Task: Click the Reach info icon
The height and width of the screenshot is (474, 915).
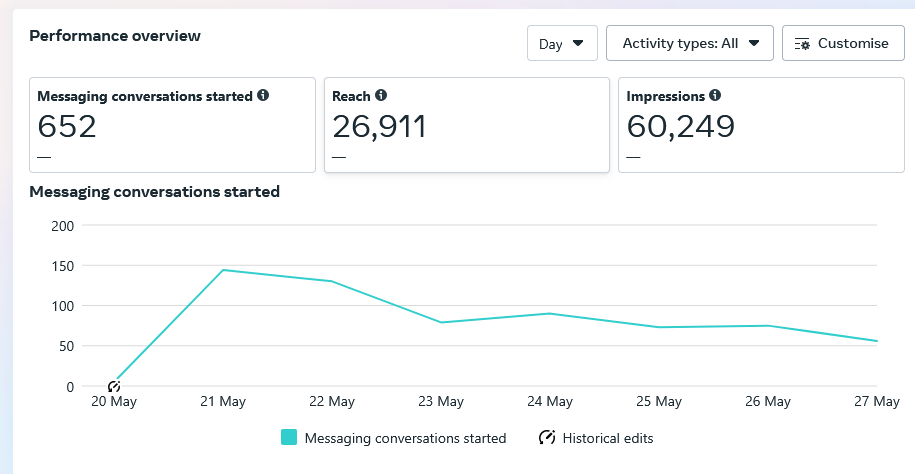Action: coord(381,96)
